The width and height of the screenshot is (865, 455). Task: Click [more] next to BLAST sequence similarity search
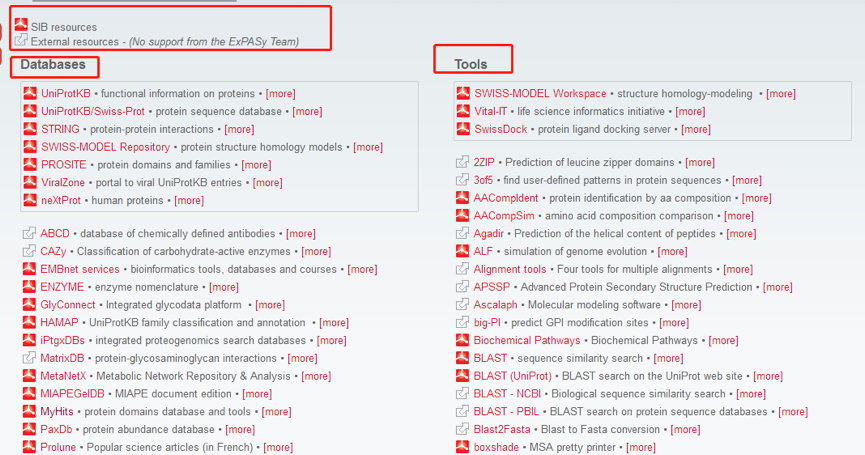(x=669, y=358)
